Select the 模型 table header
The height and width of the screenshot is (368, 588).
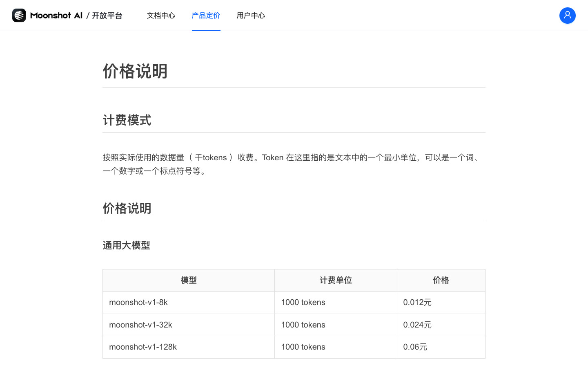click(x=188, y=280)
